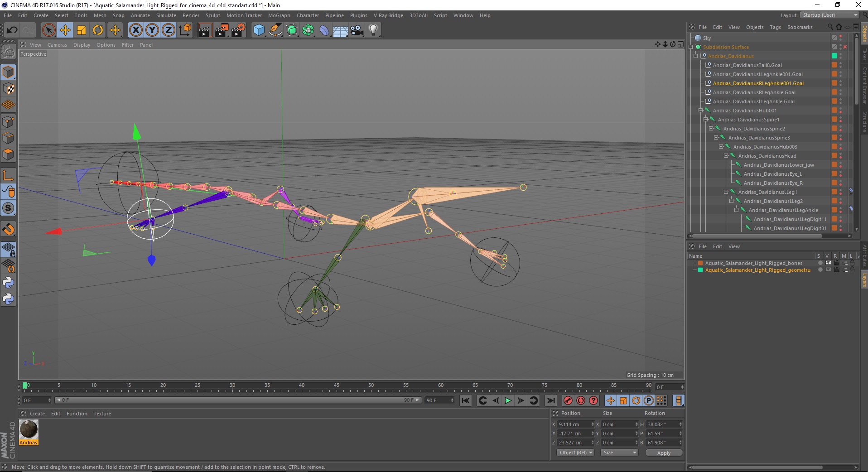Select the Live Selection tool
Image resolution: width=868 pixels, height=472 pixels.
(48, 30)
